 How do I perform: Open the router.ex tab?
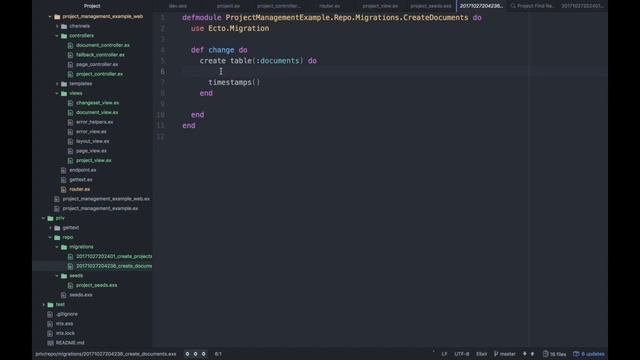tap(330, 6)
